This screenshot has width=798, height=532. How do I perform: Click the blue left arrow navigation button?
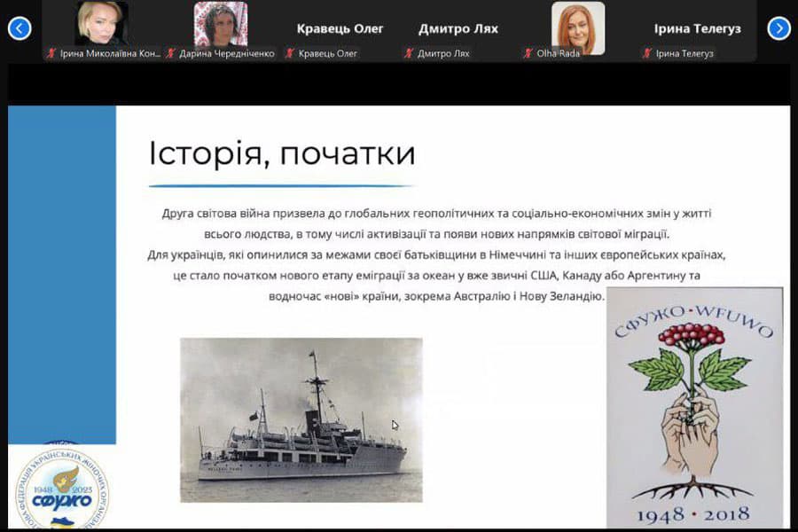20,28
